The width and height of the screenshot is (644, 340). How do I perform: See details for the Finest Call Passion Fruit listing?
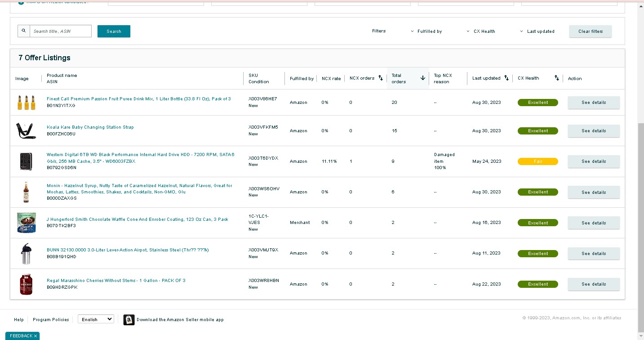click(x=594, y=103)
